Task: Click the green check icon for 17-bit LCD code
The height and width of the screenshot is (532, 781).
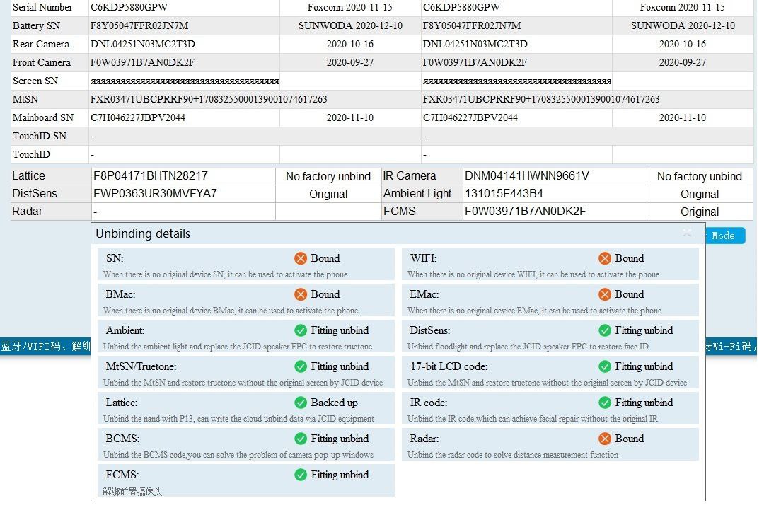Action: point(605,366)
